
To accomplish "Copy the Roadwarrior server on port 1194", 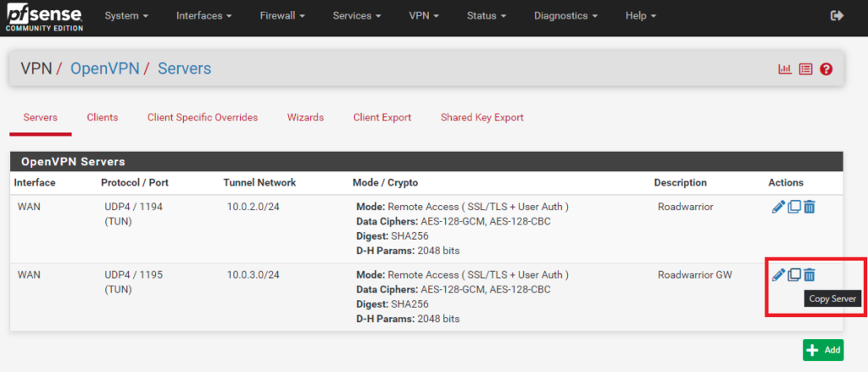I will point(794,207).
